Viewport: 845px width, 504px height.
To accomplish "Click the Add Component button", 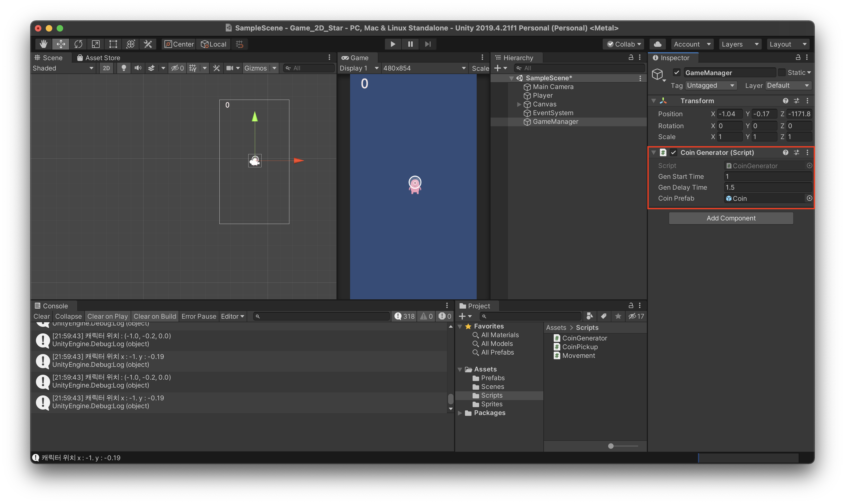I will click(731, 218).
